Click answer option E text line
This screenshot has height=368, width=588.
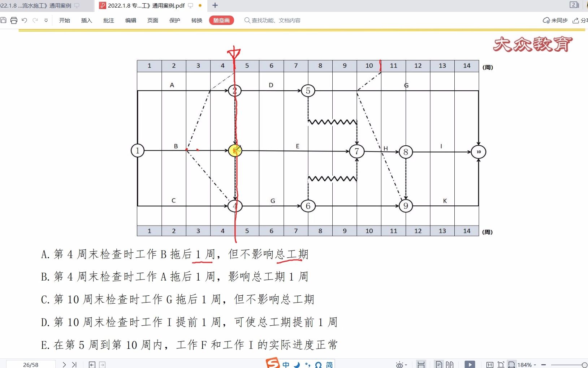189,345
